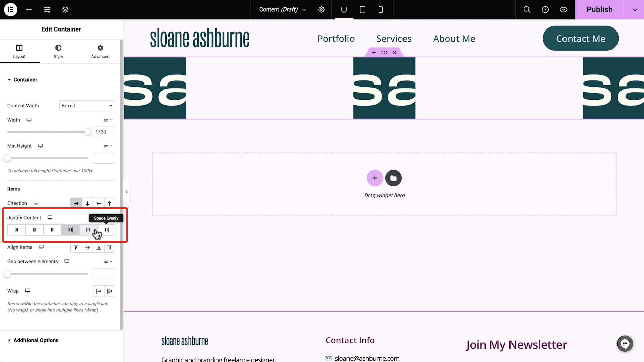Click the Contact Me button
The height and width of the screenshot is (362, 644).
[x=580, y=39]
